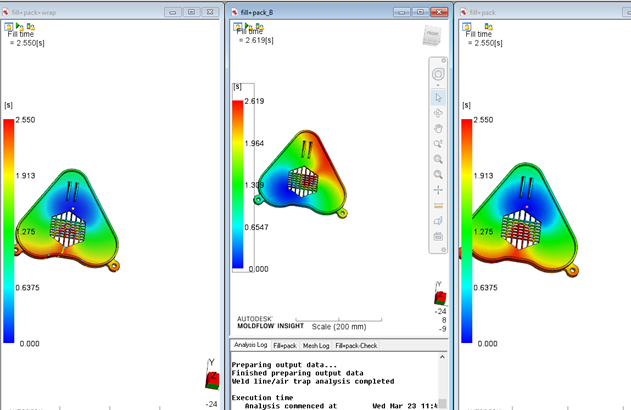Click the molded part in fill+pack+wrap view
Image resolution: width=631 pixels, height=410 pixels.
click(67, 220)
